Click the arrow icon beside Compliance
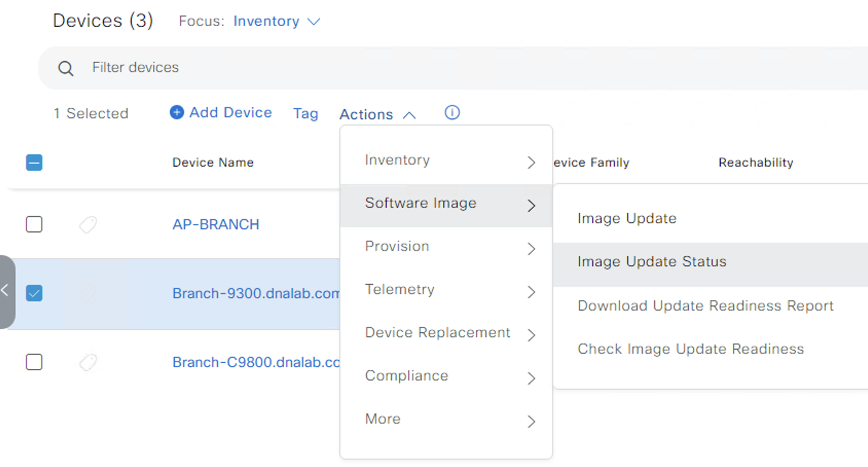Screen dimensions: 868x467 [531, 378]
